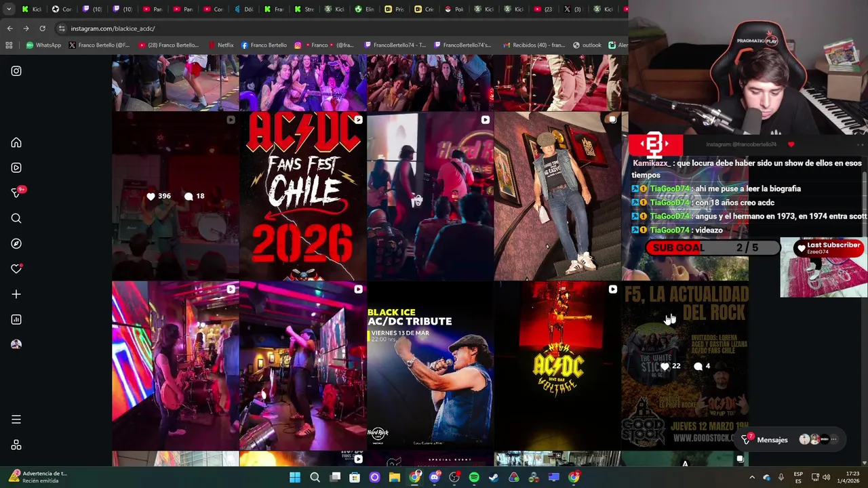868x488 pixels.
Task: Expand the browser tab search dropdown
Action: [8, 9]
